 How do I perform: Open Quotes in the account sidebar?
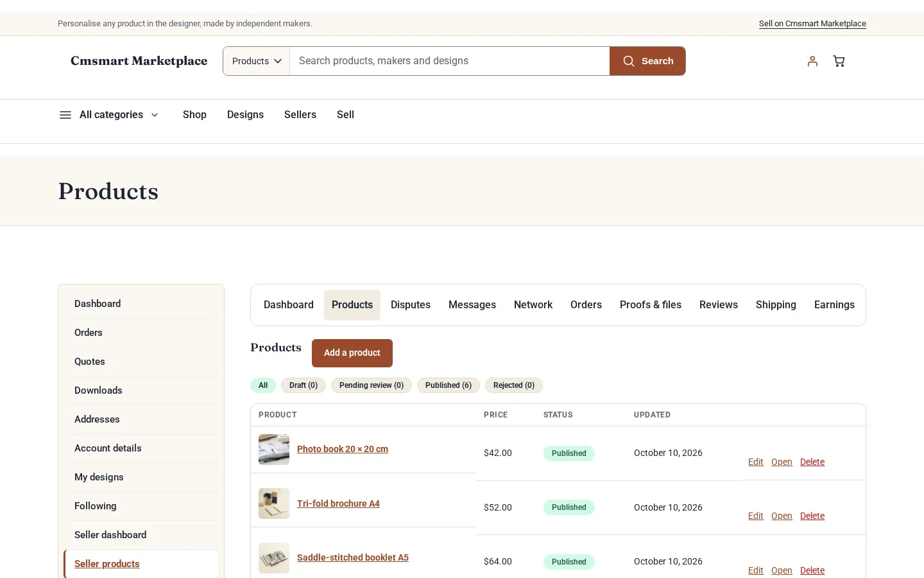[141, 362]
